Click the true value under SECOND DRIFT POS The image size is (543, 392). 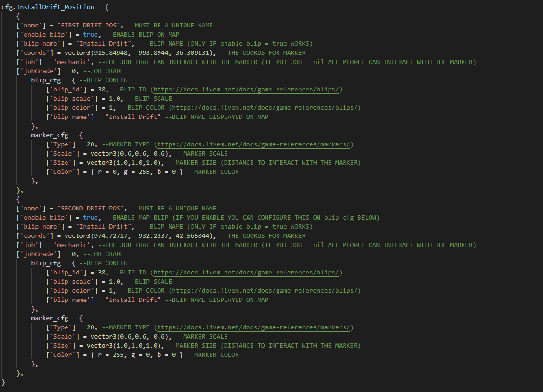[x=91, y=218]
